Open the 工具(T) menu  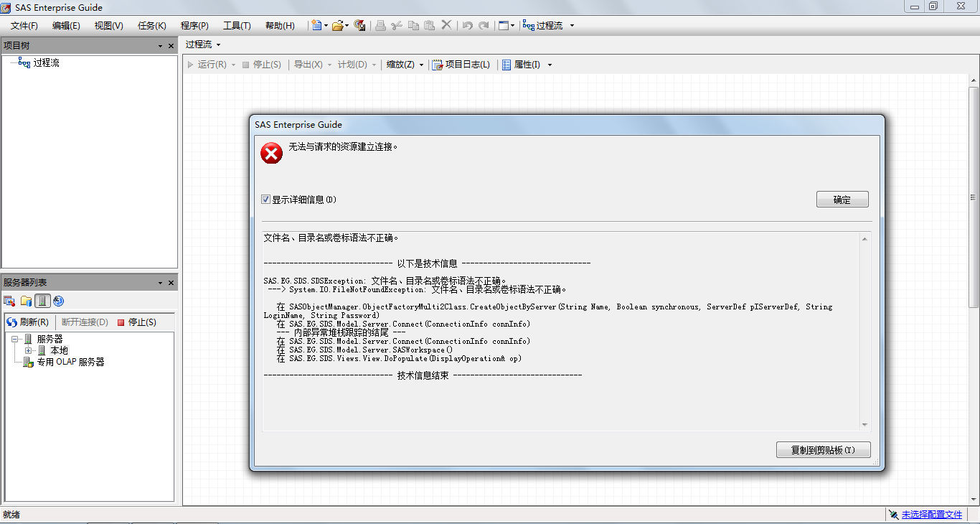coord(237,26)
